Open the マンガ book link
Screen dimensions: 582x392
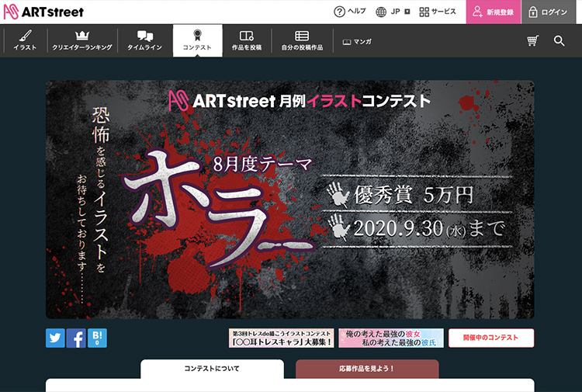[x=357, y=42]
